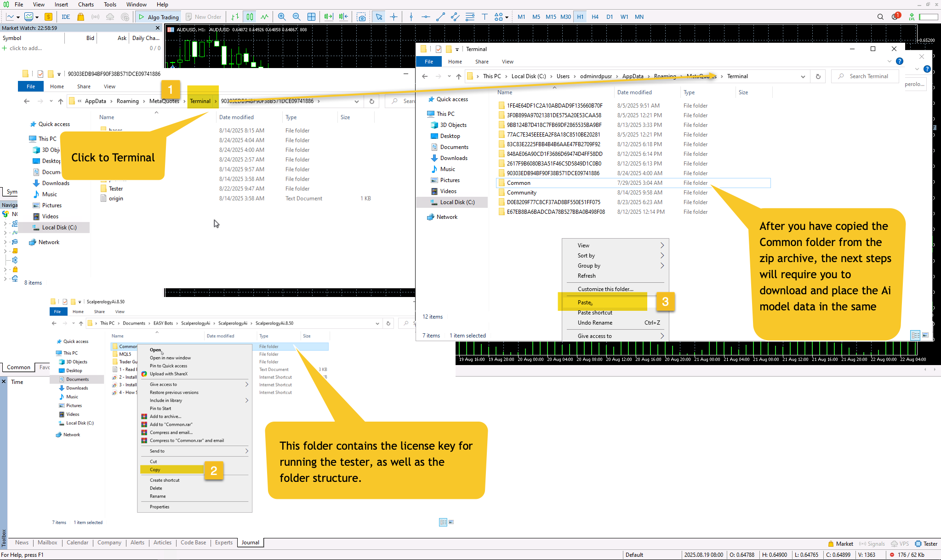The width and height of the screenshot is (941, 560).
Task: Switch to the Experts toolbox tab
Action: coord(223,543)
